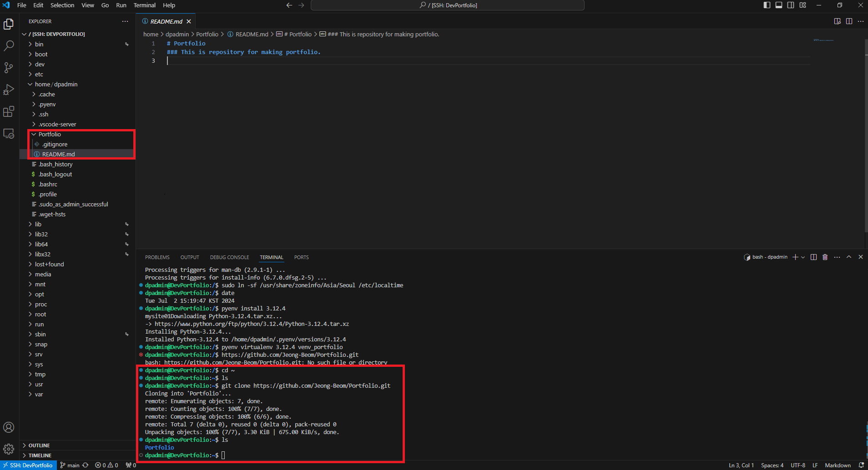Image resolution: width=868 pixels, height=470 pixels.
Task: Toggle secondary side bar layout icon
Action: pos(791,5)
